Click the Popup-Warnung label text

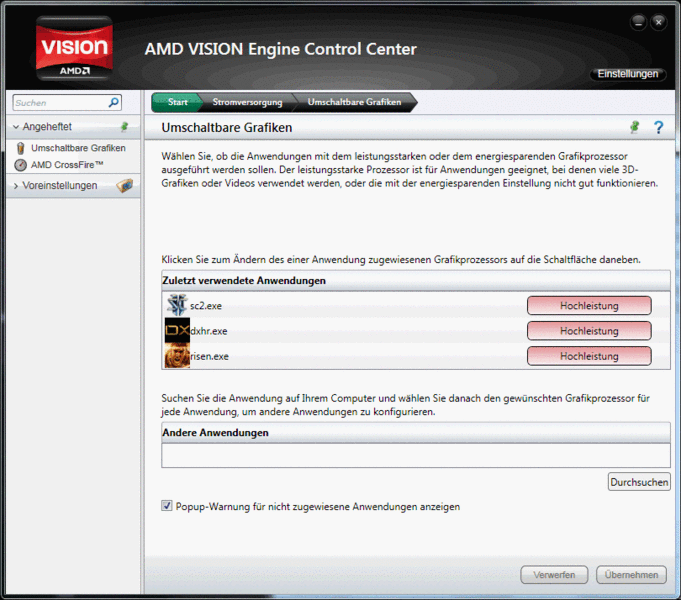[318, 507]
